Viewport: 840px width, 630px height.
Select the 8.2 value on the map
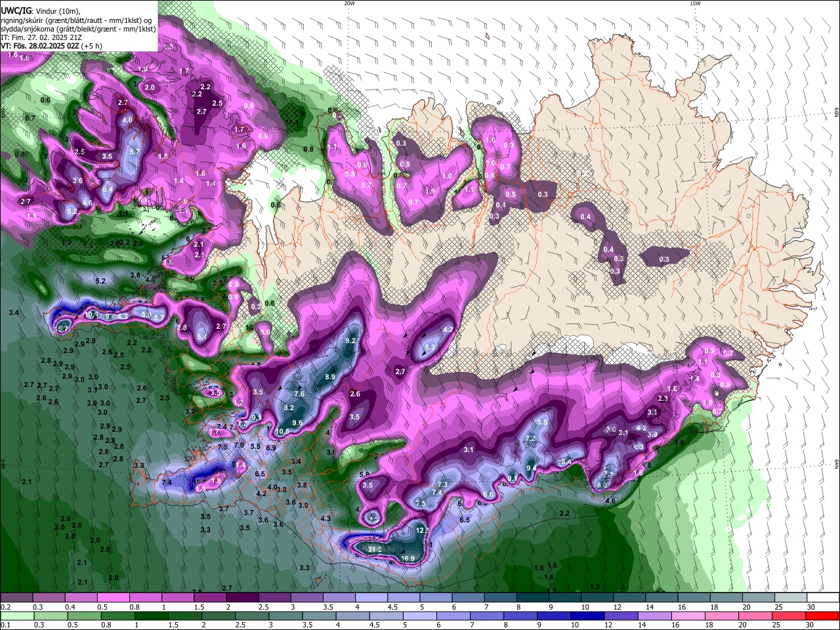pyautogui.click(x=289, y=408)
